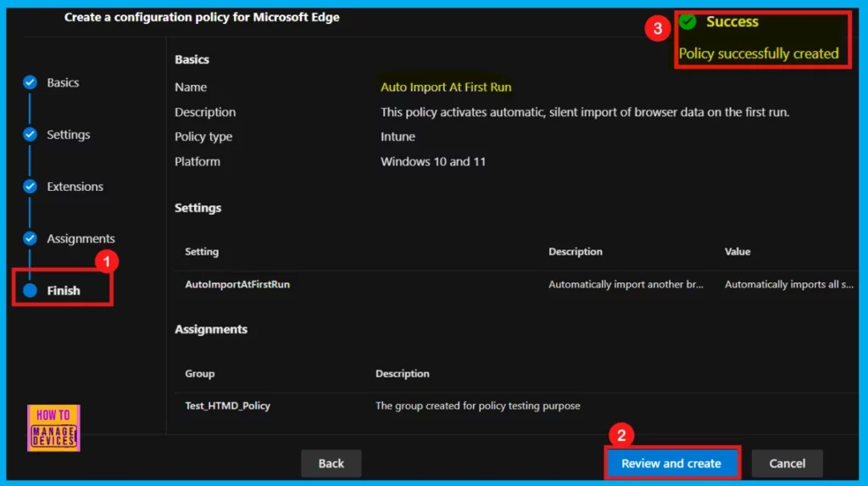
Task: Click the group created for policy testing description
Action: pos(478,405)
